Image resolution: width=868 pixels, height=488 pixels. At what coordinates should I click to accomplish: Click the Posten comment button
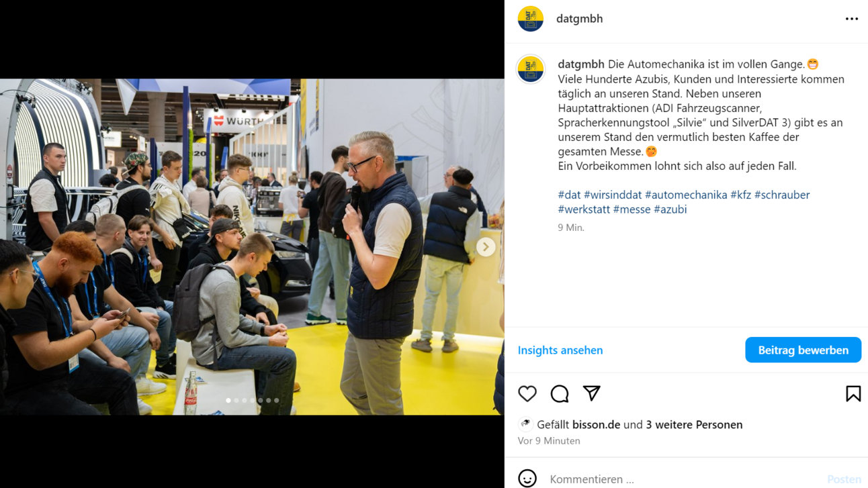click(844, 479)
